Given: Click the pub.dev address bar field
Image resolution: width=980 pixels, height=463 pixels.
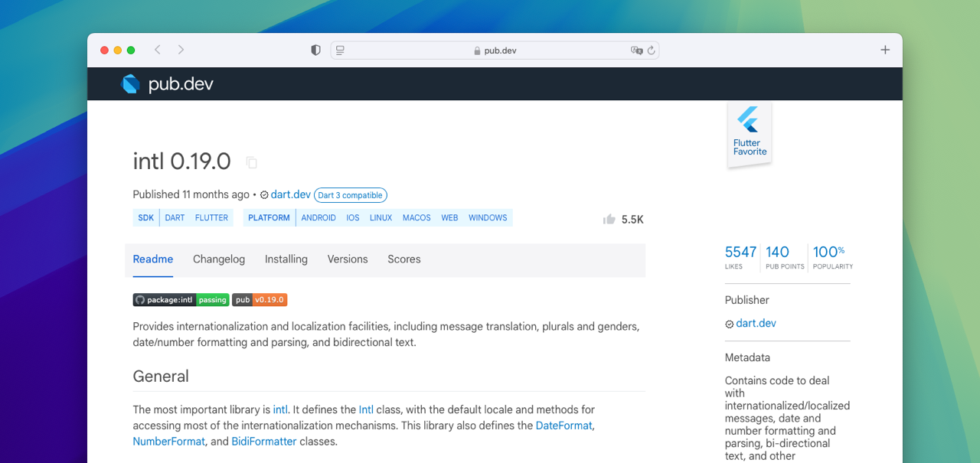Looking at the screenshot, I should pyautogui.click(x=495, y=51).
